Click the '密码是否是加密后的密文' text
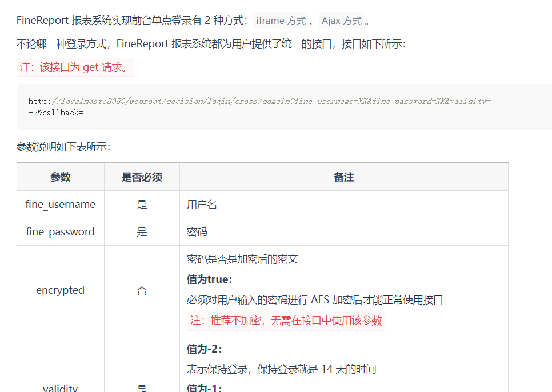The height and width of the screenshot is (392, 552). point(242,259)
